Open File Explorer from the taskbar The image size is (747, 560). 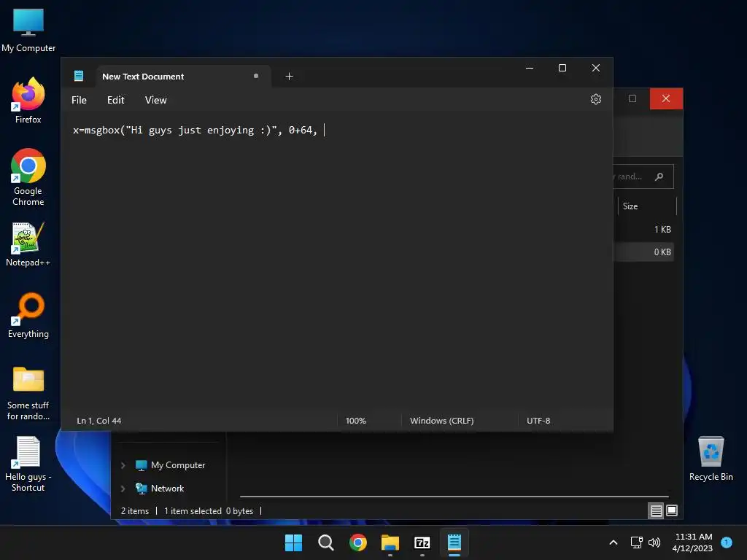coord(390,542)
